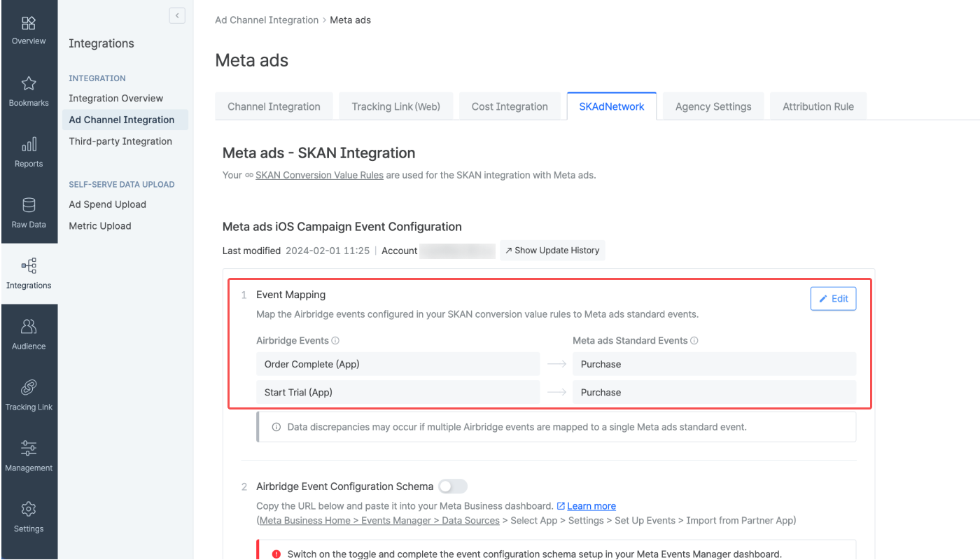Switch to the Tracking Link (Web) tab
Screen dimensions: 980x560
[x=396, y=106]
